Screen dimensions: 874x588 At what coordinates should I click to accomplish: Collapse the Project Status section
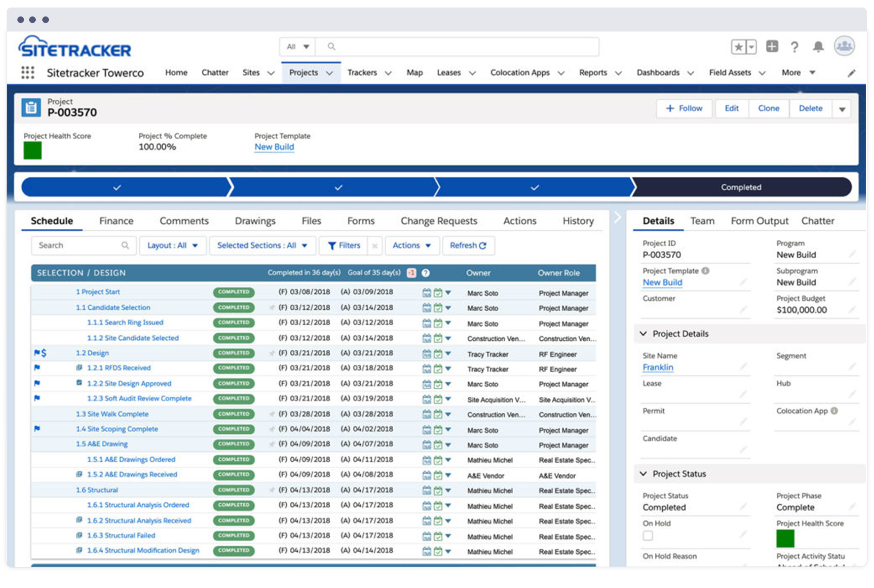(644, 474)
